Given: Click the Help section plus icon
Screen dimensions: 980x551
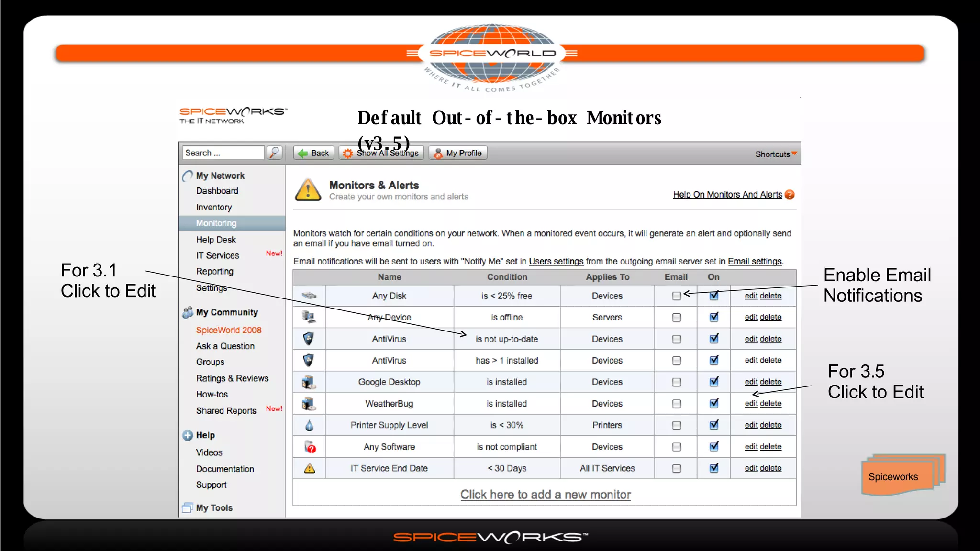Looking at the screenshot, I should 188,435.
